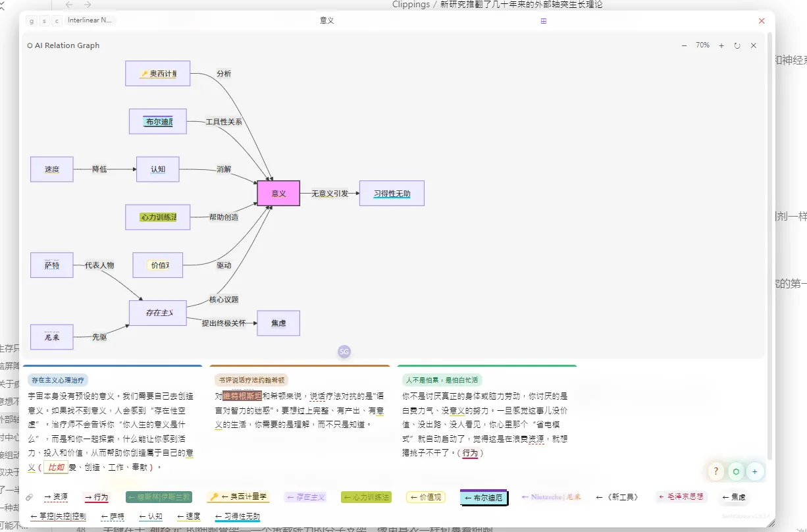807x532 pixels.
Task: Click the SG avatar badge below graph
Action: 344,352
